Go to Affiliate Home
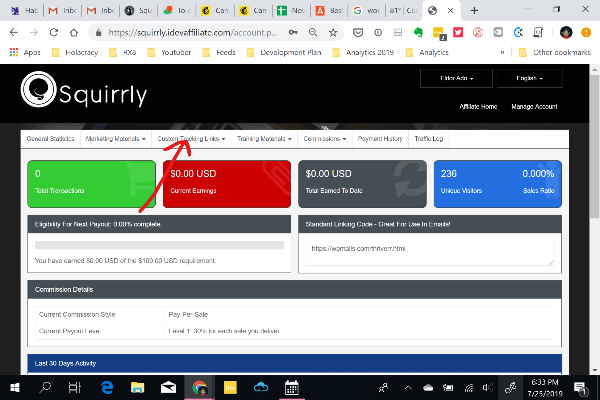The image size is (600, 400). [478, 106]
